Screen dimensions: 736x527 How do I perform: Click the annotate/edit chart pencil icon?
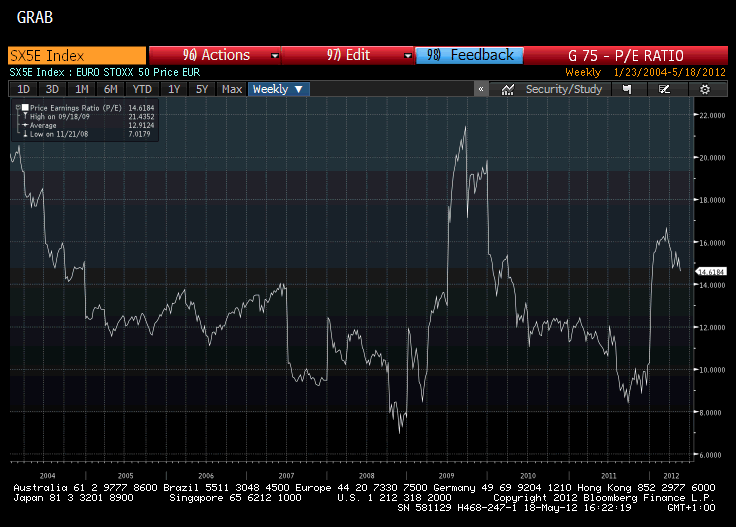[x=664, y=89]
